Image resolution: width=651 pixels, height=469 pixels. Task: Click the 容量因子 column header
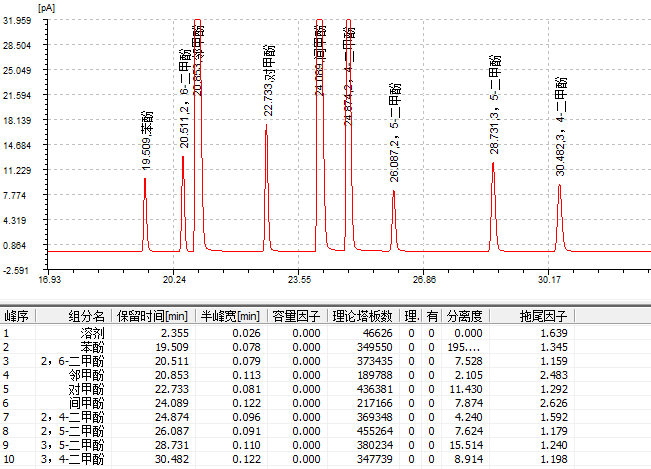point(296,315)
